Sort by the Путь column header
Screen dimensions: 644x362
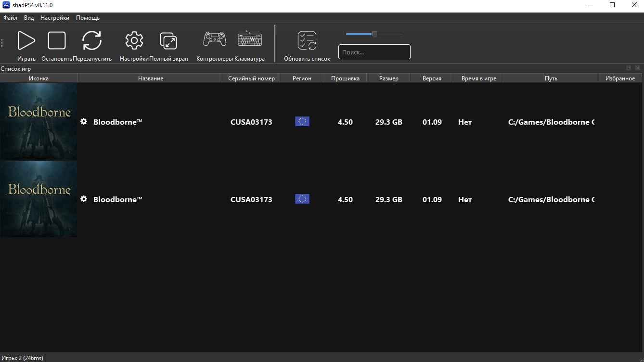point(551,78)
